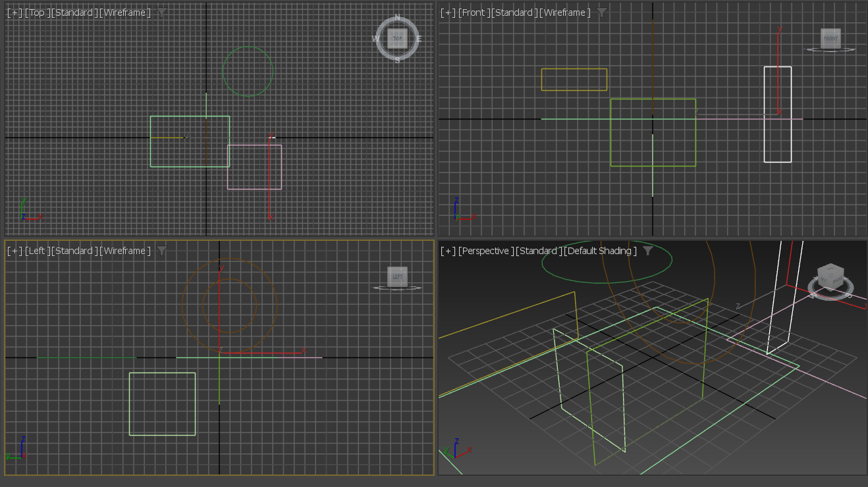
Task: Click the filter funnel icon in Top viewport
Action: pos(161,13)
